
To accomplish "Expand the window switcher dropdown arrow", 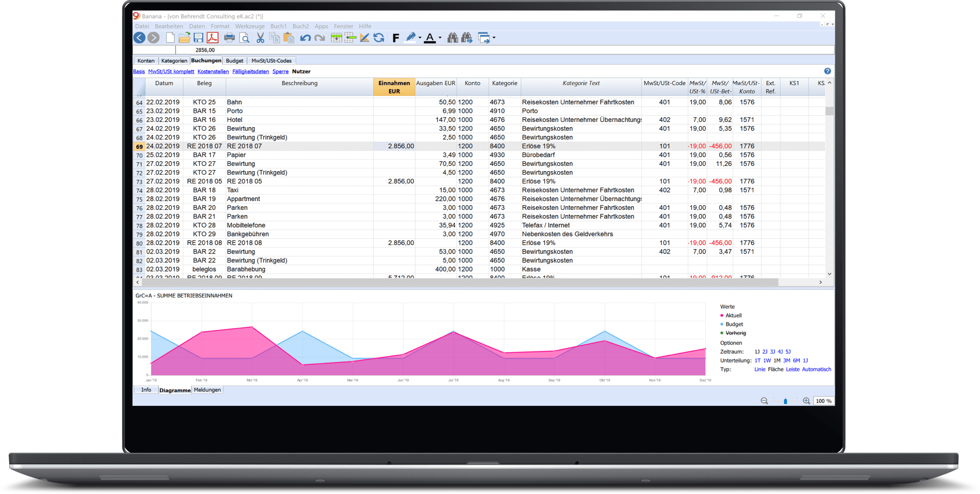I will click(x=494, y=38).
